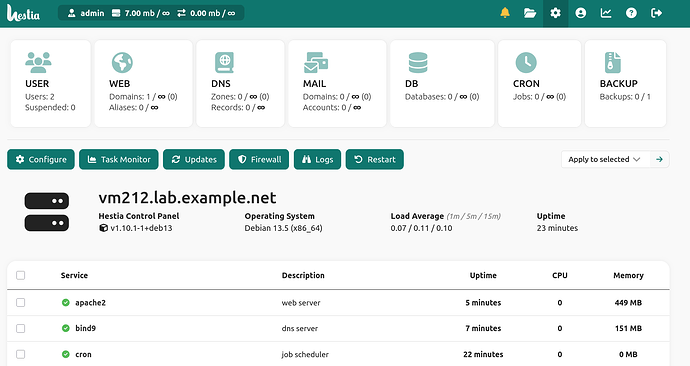
Task: Click 'Debian 13.5 (x86_64)' text
Action: pos(283,228)
